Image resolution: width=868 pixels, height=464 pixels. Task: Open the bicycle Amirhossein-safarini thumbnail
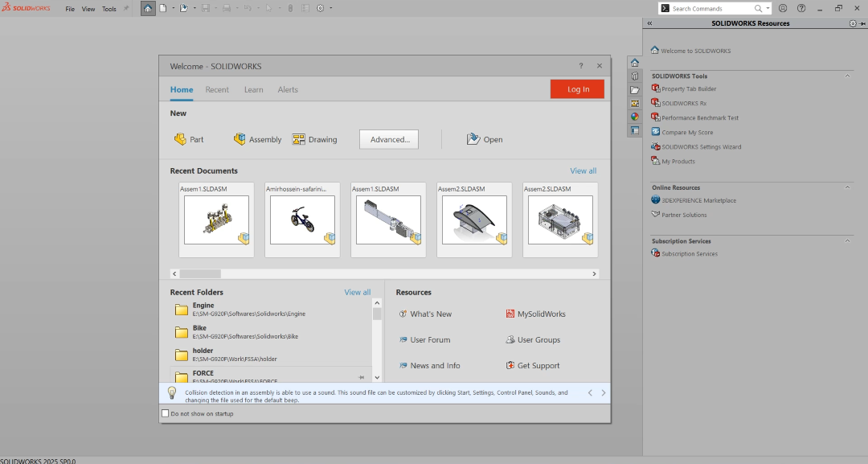[x=302, y=220]
